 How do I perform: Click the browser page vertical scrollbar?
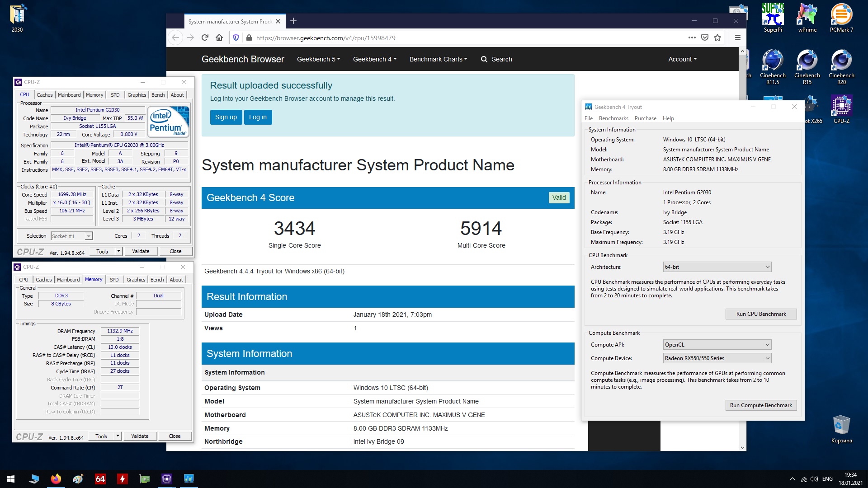(742, 249)
